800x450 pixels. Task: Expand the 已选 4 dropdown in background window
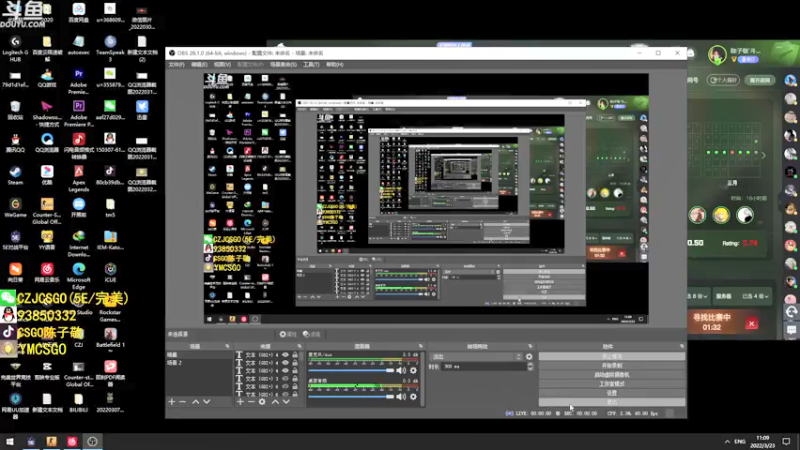pyautogui.click(x=755, y=296)
